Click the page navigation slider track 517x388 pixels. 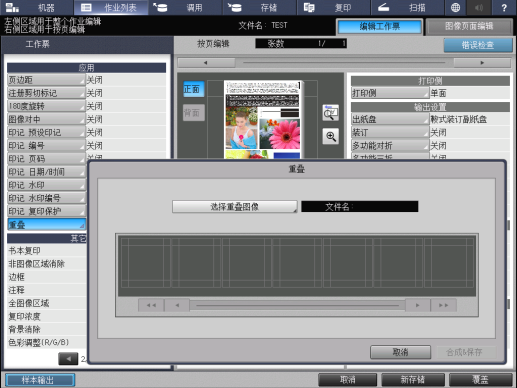pos(344,62)
